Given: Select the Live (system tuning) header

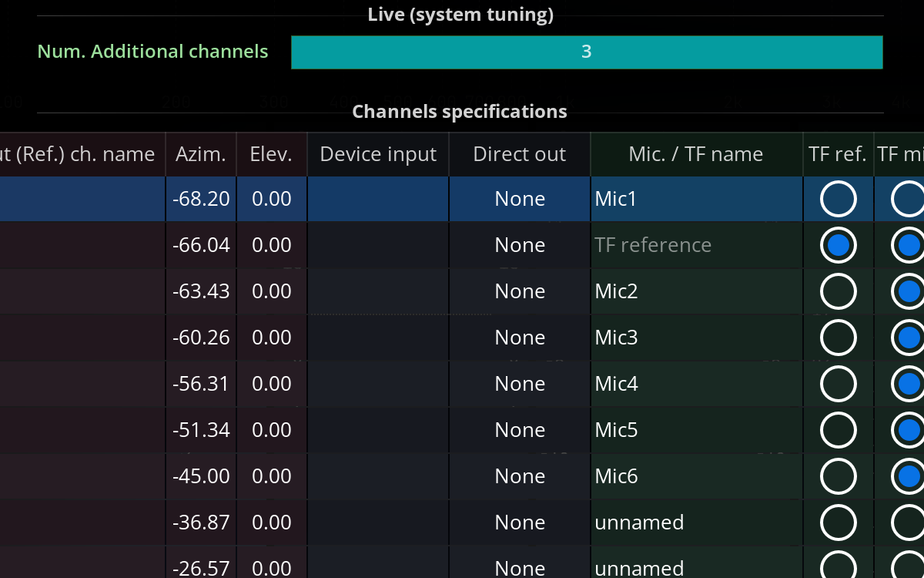Looking at the screenshot, I should 460,14.
